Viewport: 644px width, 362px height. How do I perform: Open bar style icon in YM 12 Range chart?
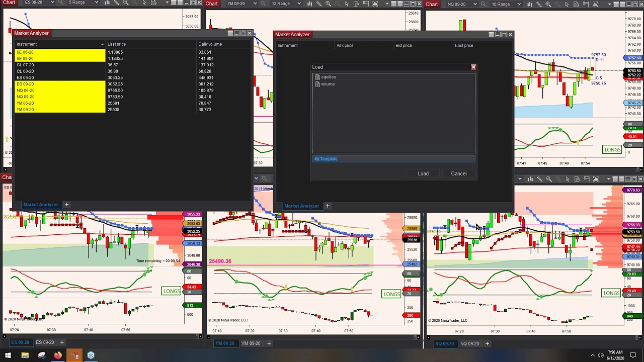point(309,4)
